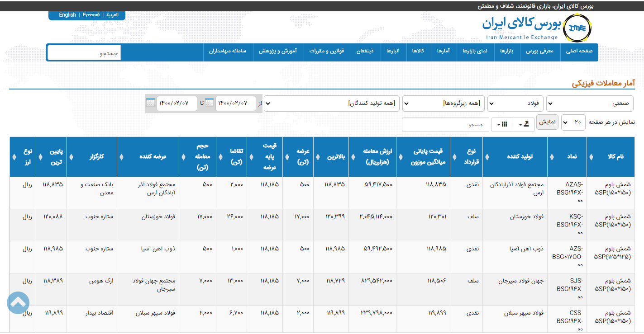Sort by قیمت پایانی میانگین موزون arrows
Viewport: 644px width, 334px height.
pyautogui.click(x=401, y=157)
